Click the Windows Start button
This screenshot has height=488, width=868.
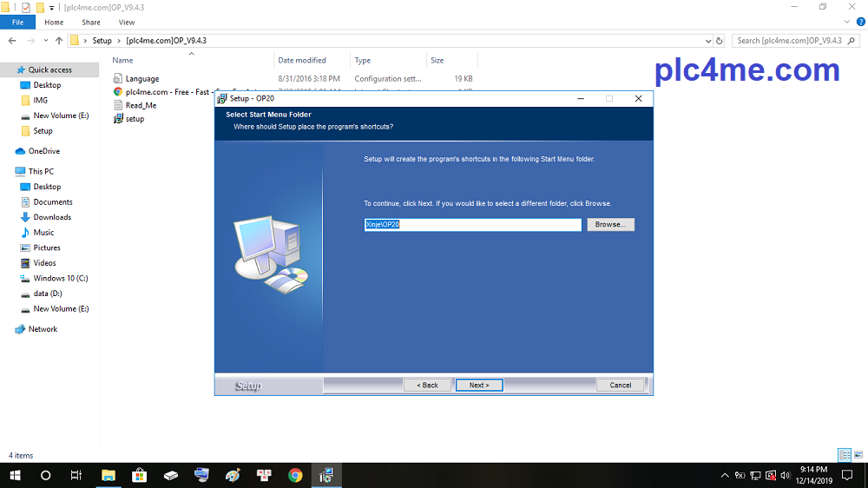coord(15,475)
